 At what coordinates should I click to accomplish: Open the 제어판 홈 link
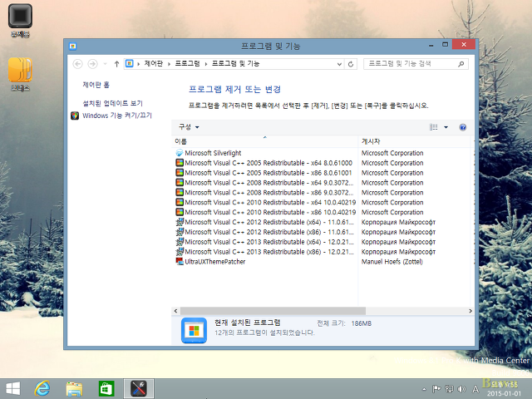[96, 85]
